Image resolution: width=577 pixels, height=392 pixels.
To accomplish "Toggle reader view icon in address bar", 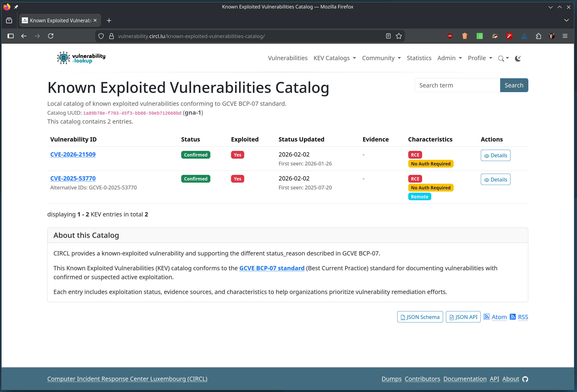I will pyautogui.click(x=388, y=36).
